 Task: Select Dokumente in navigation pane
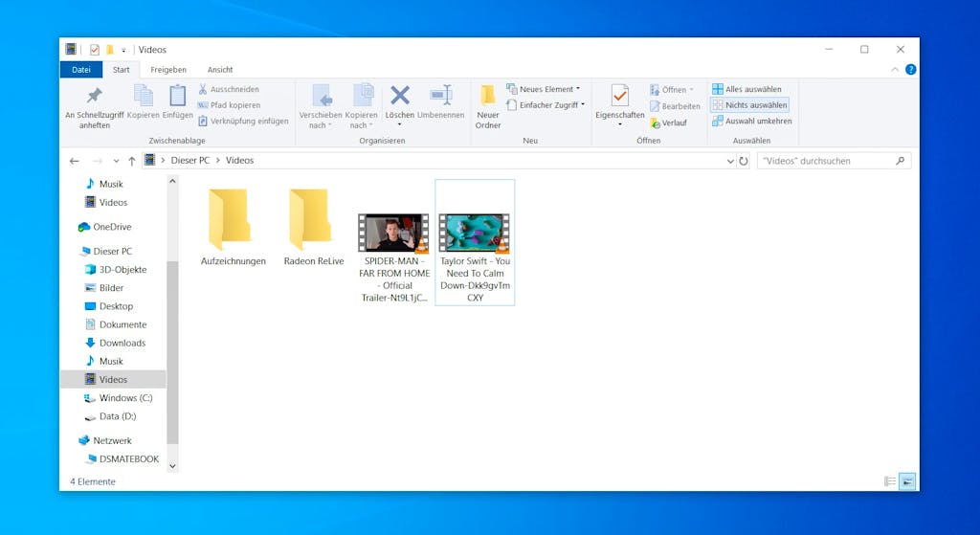coord(115,324)
